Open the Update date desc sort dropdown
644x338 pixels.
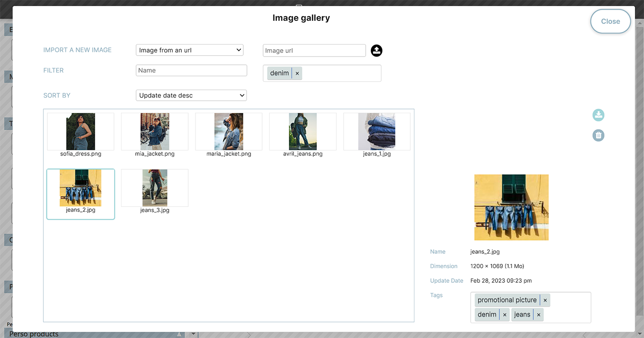tap(191, 95)
